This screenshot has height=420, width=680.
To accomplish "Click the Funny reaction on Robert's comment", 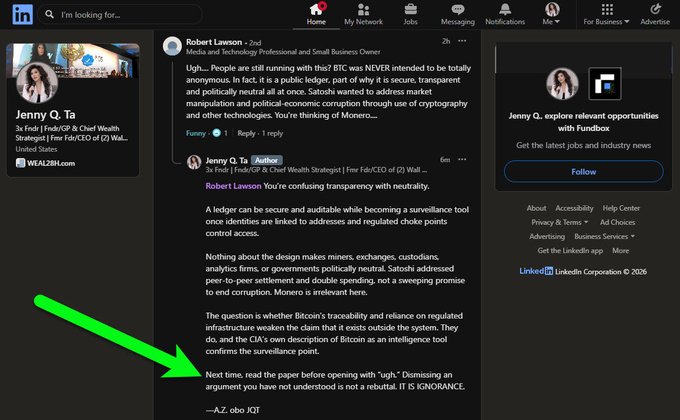I will pos(196,133).
